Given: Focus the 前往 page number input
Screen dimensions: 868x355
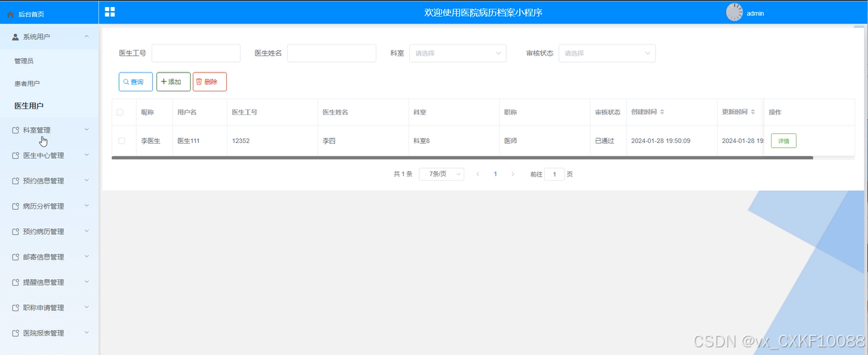Looking at the screenshot, I should point(554,174).
